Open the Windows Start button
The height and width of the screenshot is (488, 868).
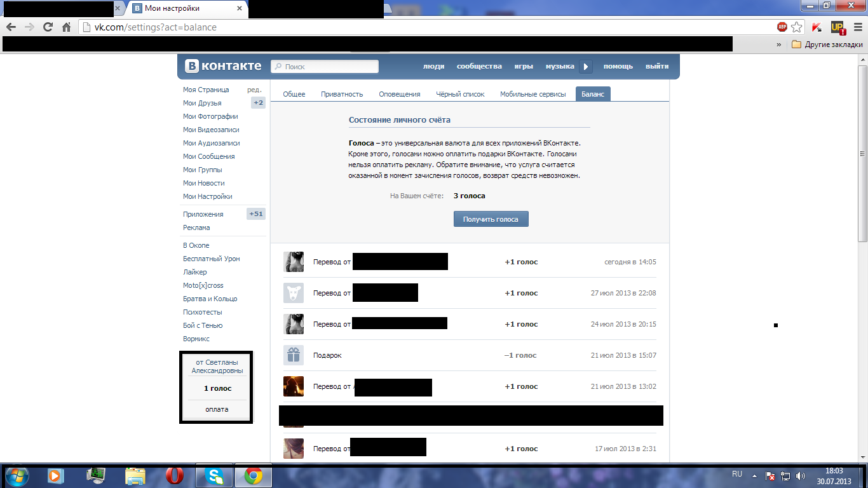pyautogui.click(x=17, y=475)
